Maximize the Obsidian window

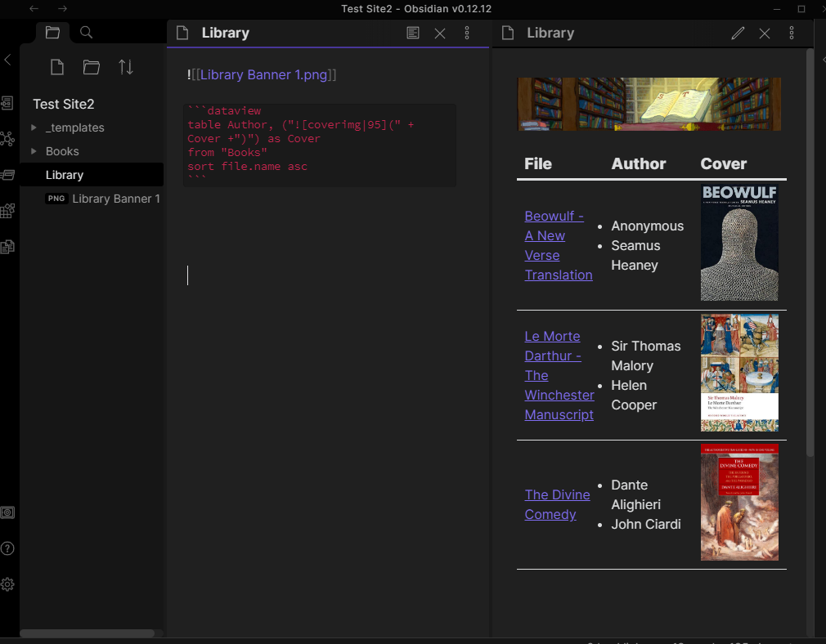point(801,9)
